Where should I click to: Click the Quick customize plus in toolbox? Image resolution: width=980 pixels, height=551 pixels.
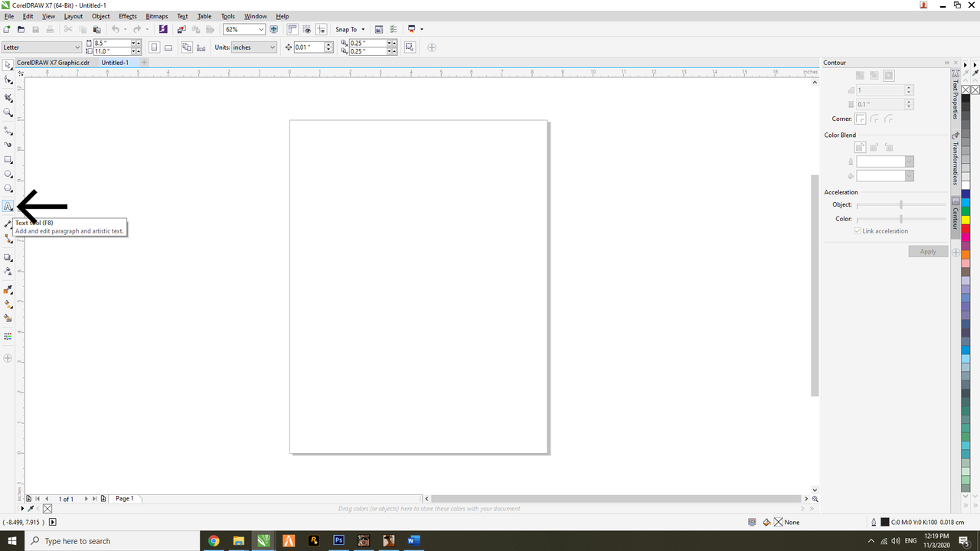click(x=8, y=358)
